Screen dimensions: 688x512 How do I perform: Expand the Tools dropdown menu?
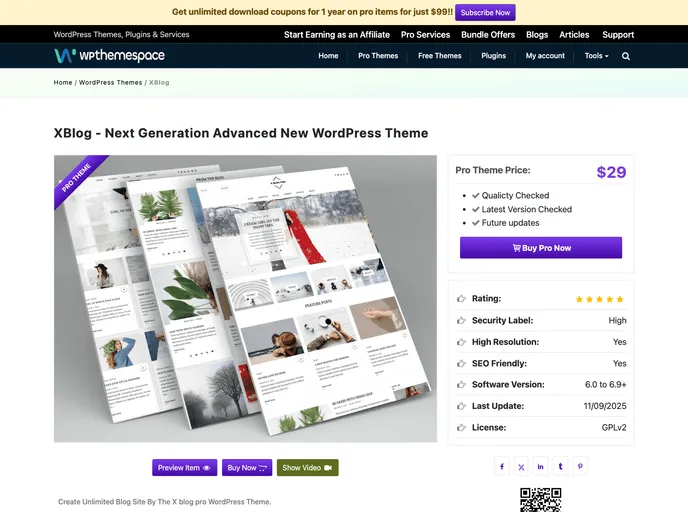click(596, 56)
